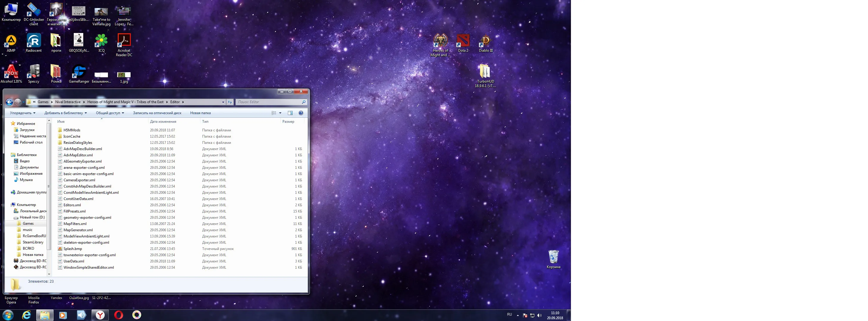Expand the address bar history dropdown
The image size is (868, 321).
pyautogui.click(x=223, y=102)
